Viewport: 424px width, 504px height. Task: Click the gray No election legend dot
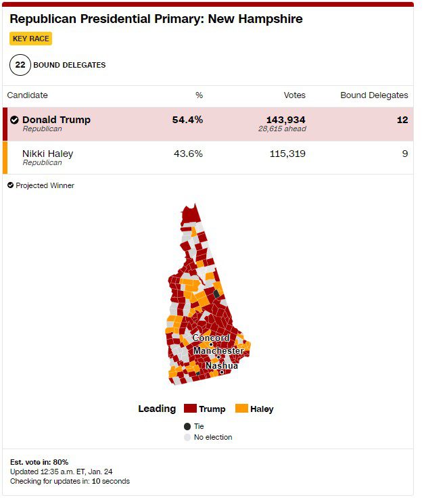point(187,438)
